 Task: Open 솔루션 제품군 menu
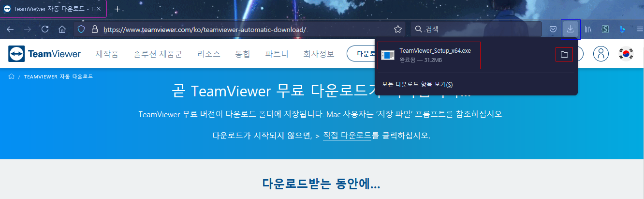158,54
